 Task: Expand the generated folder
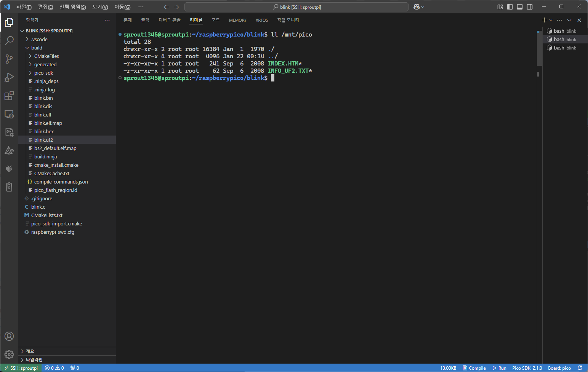[x=67, y=64]
